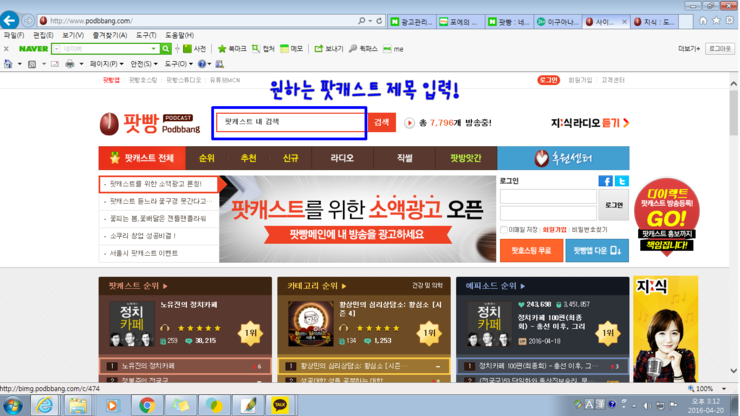740x416 pixels.
Task: Open the 도움말(H) menu
Action: point(179,35)
